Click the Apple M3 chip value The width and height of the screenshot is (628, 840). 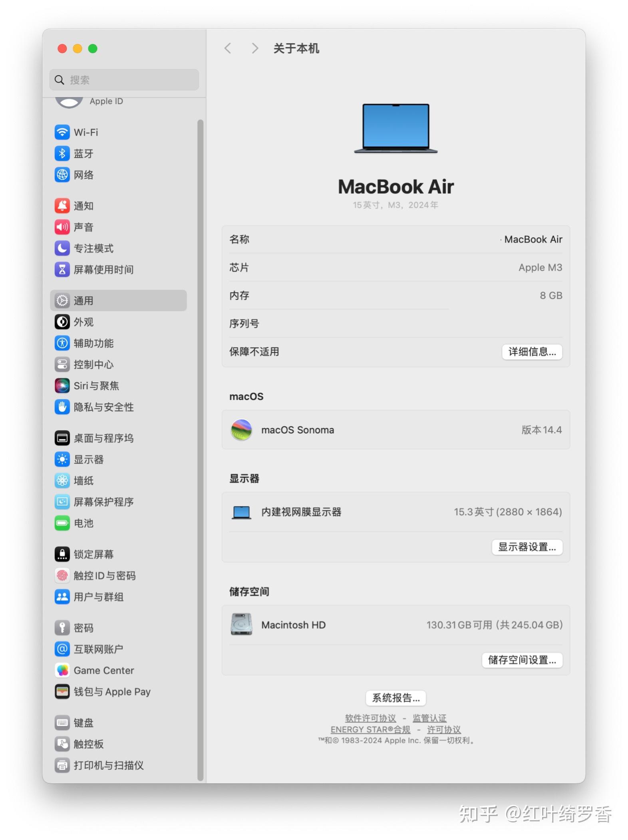[540, 267]
